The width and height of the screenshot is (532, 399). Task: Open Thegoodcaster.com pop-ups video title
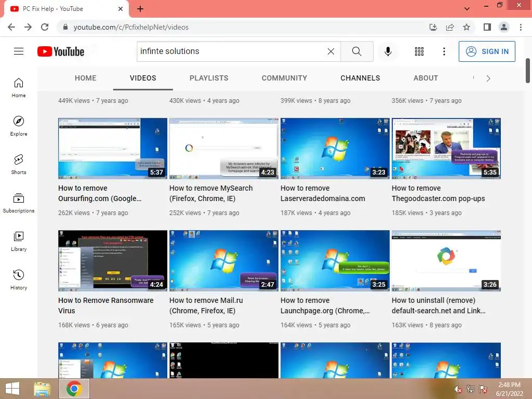tap(438, 193)
